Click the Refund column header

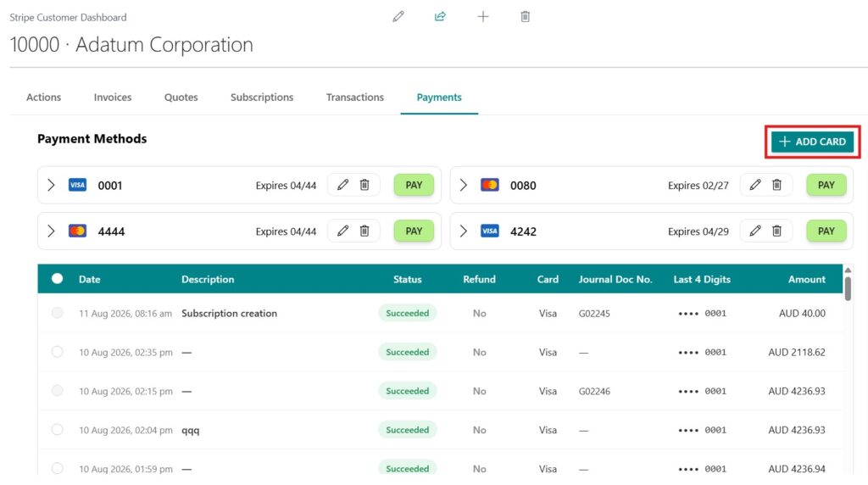click(480, 279)
